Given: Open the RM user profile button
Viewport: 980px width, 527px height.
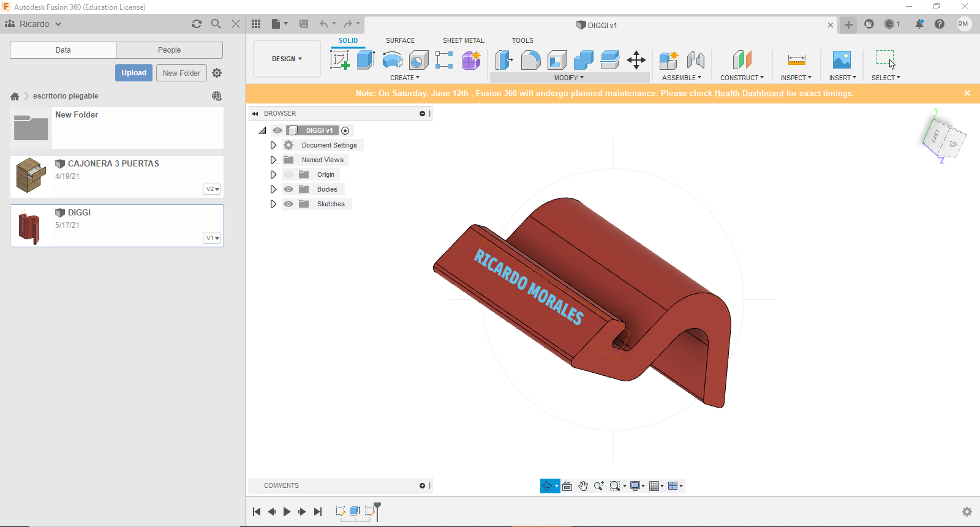Looking at the screenshot, I should [x=963, y=24].
